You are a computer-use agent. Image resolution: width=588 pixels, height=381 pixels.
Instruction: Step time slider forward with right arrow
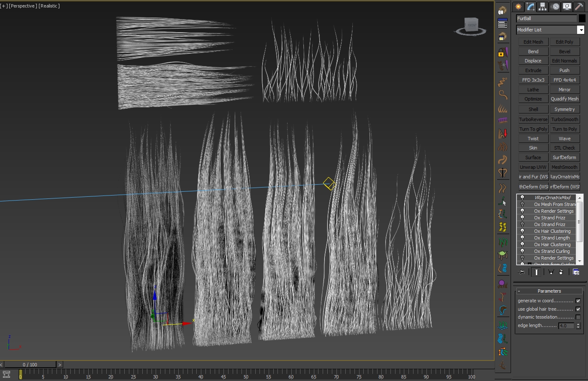[60, 365]
